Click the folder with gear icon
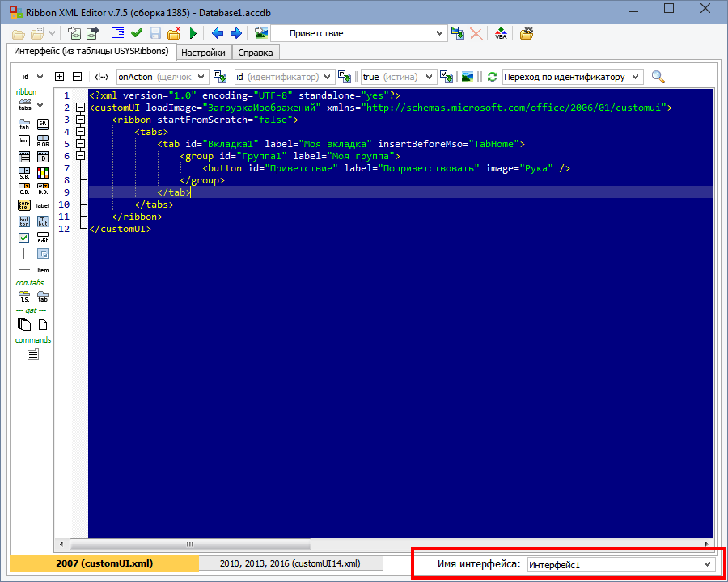The height and width of the screenshot is (582, 728). pyautogui.click(x=527, y=33)
